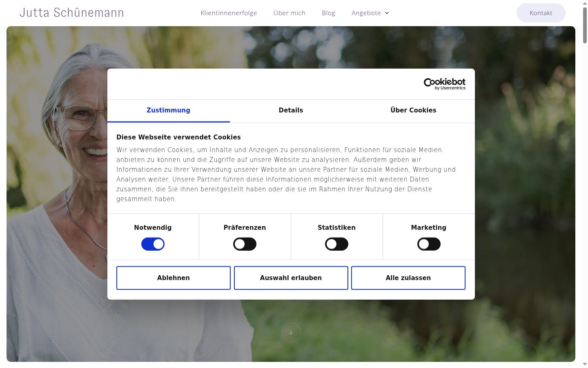Toggle the Notwendig cookie switch
This screenshot has height=368, width=588.
coord(153,244)
